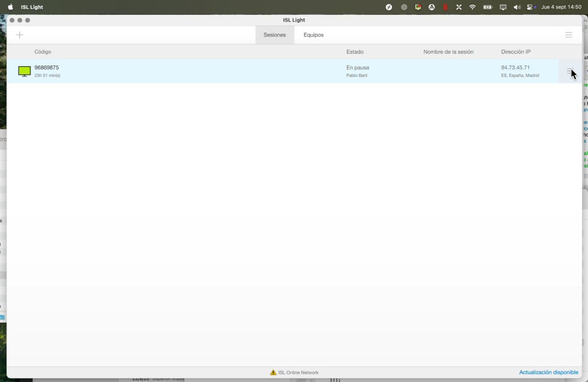Open session 96869875 options menu icon

pyautogui.click(x=570, y=71)
